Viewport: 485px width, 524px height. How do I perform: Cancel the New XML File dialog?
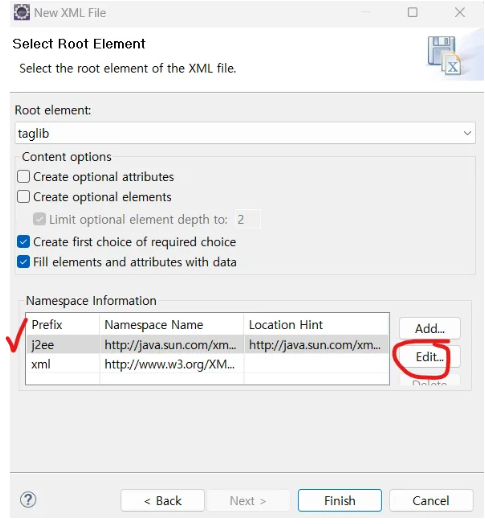point(431,501)
